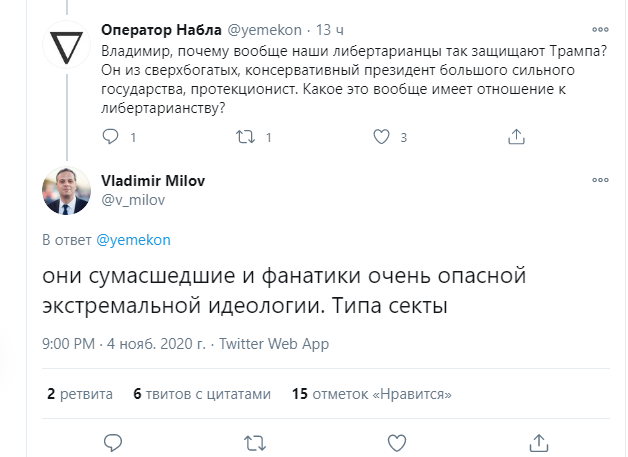Like Vladimir Milov's reply
Viewport: 628px width, 457px height.
tap(397, 441)
